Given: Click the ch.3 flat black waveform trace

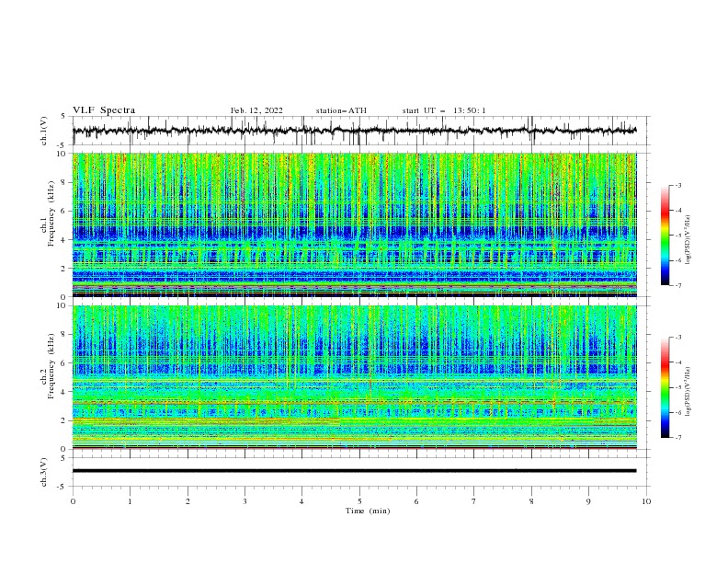Looking at the screenshot, I should [354, 471].
